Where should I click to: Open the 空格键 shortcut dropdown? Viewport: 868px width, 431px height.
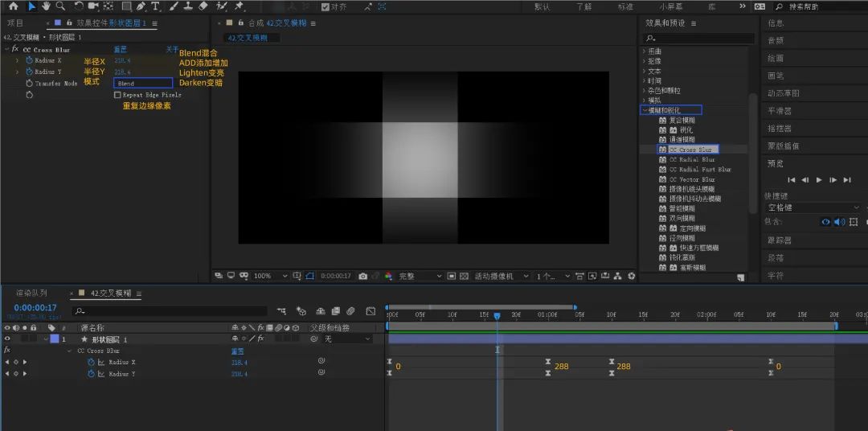pos(813,207)
